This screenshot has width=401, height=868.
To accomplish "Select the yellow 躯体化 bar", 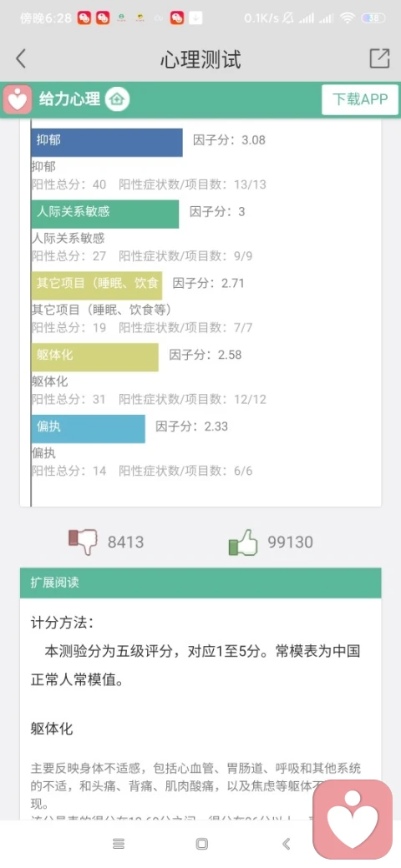I will (x=94, y=357).
